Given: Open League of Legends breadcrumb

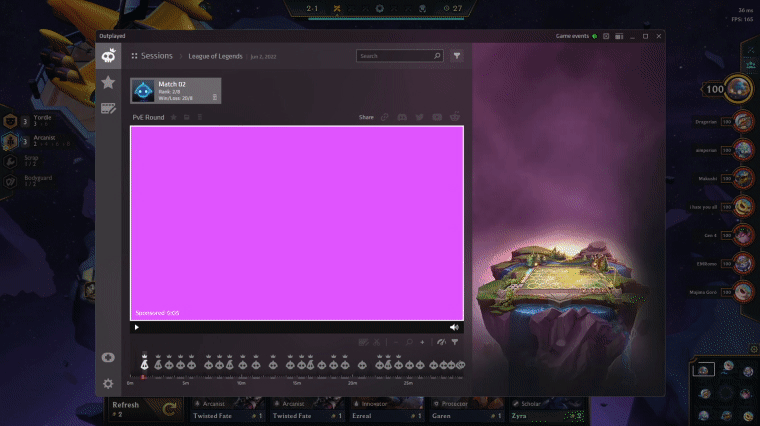Looking at the screenshot, I should pos(215,56).
